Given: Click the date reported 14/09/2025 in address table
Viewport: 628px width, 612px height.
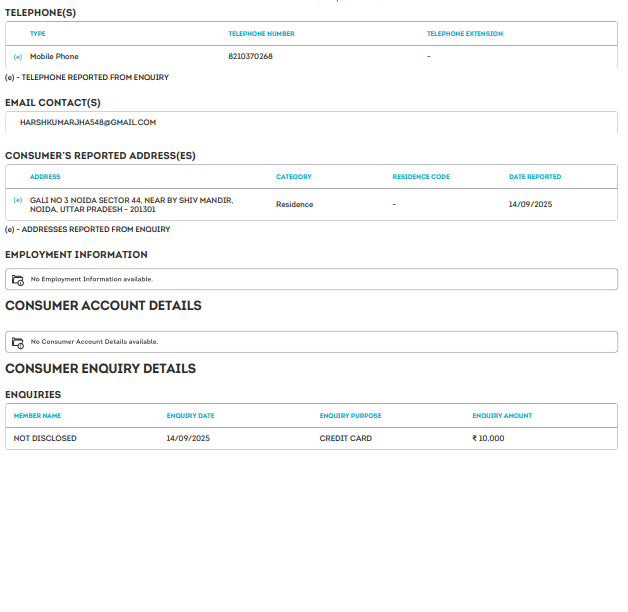Looking at the screenshot, I should (530, 205).
